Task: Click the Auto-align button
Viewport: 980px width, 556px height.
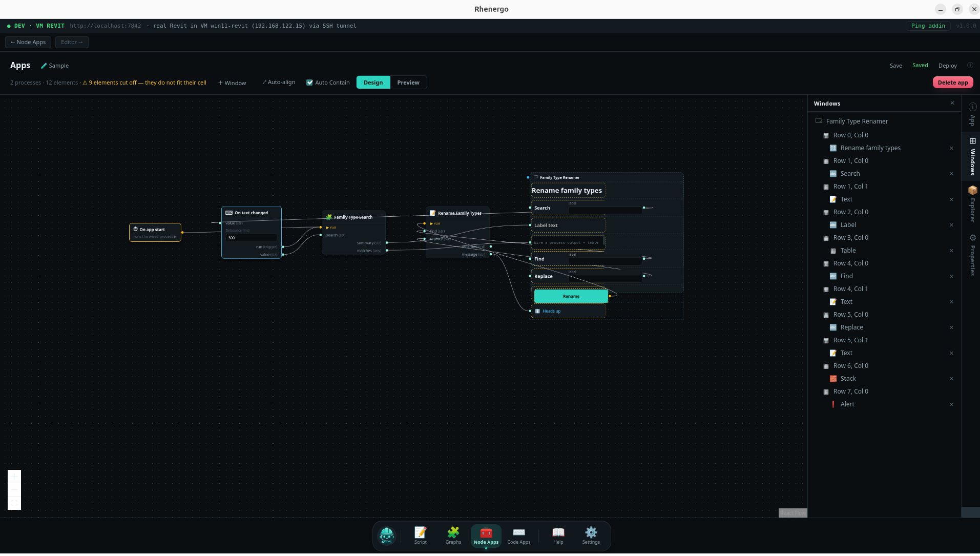Action: tap(279, 82)
